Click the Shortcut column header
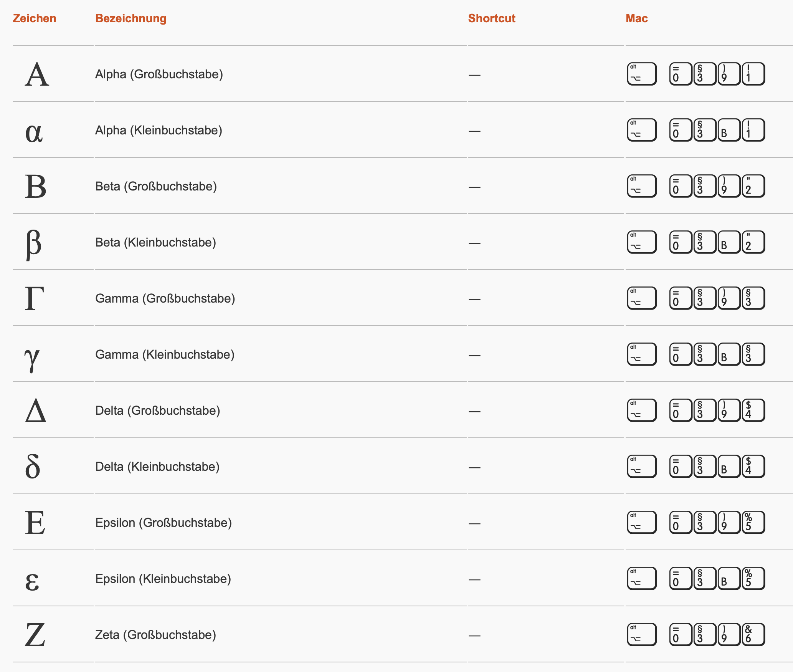Image resolution: width=793 pixels, height=672 pixels. [x=492, y=18]
